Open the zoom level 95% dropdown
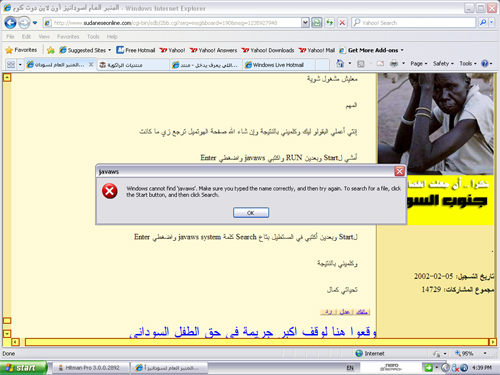Image resolution: width=500 pixels, height=375 pixels. 485,353
